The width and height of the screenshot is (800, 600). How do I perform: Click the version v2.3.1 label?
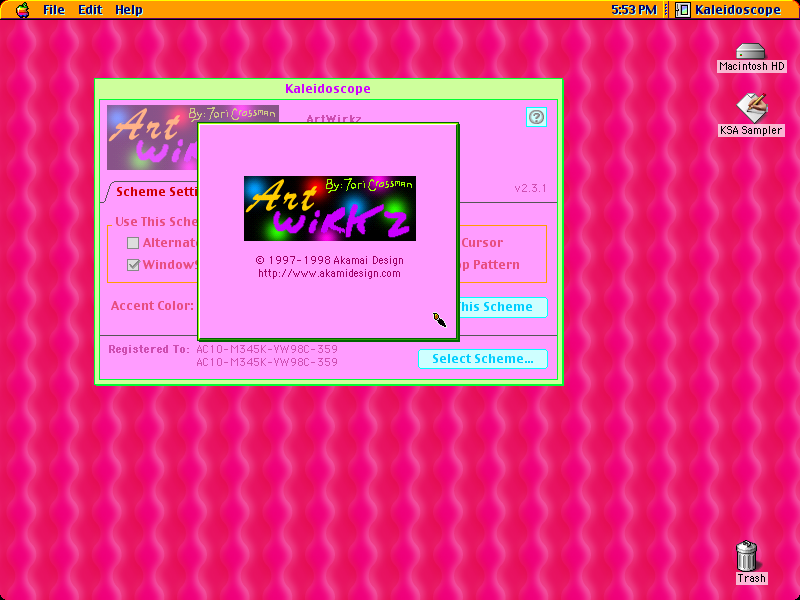(x=530, y=188)
